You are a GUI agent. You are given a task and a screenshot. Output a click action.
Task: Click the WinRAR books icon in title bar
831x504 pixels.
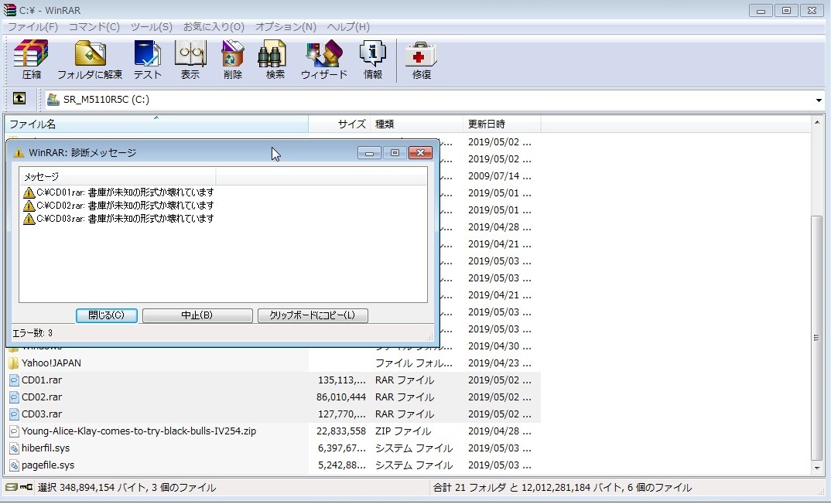tap(9, 9)
